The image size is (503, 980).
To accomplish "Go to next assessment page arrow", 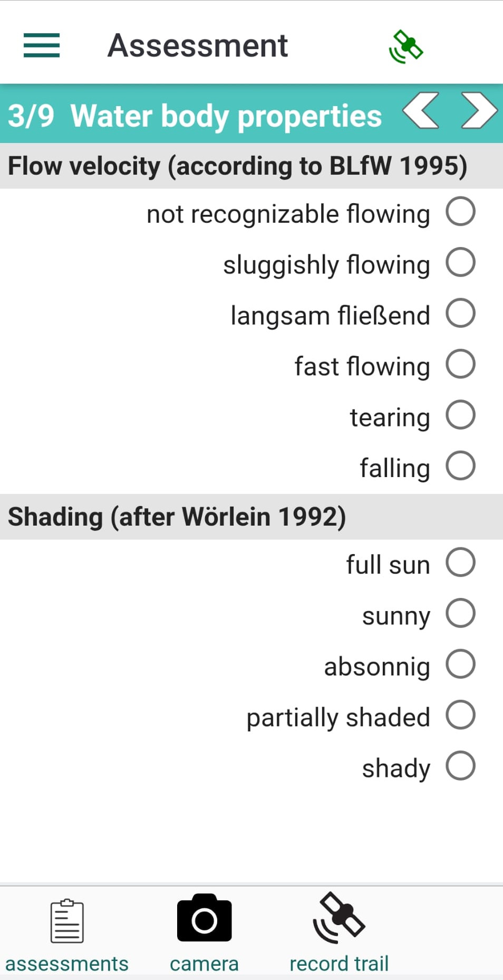I will tap(478, 110).
